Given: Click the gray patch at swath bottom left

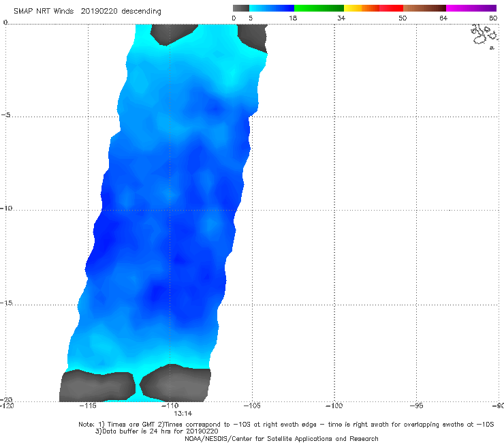Looking at the screenshot, I should pyautogui.click(x=97, y=386).
